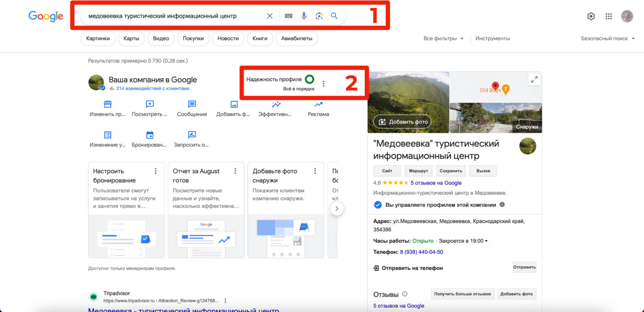Open 214 взаимодействий с клиентами link
Screen dimensions: 644x312
click(x=153, y=88)
